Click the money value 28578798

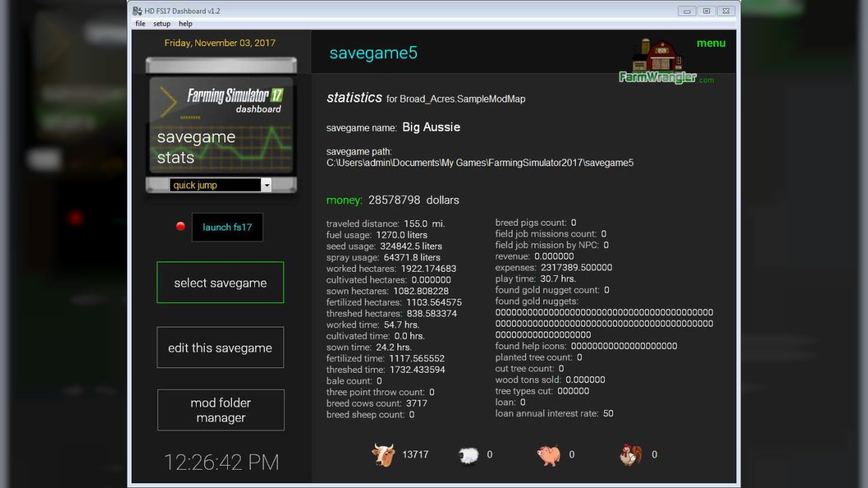click(x=395, y=200)
